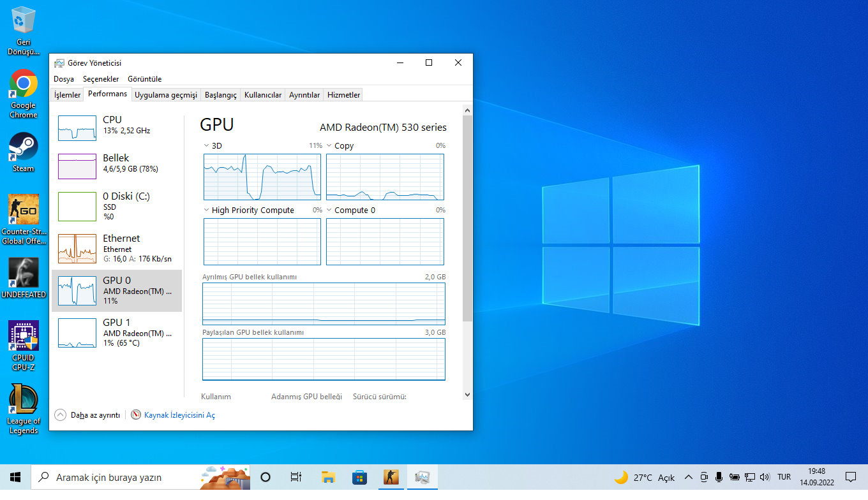Viewport: 868px width, 500px height.
Task: Switch to CS:GO taskbar icon
Action: click(x=391, y=477)
